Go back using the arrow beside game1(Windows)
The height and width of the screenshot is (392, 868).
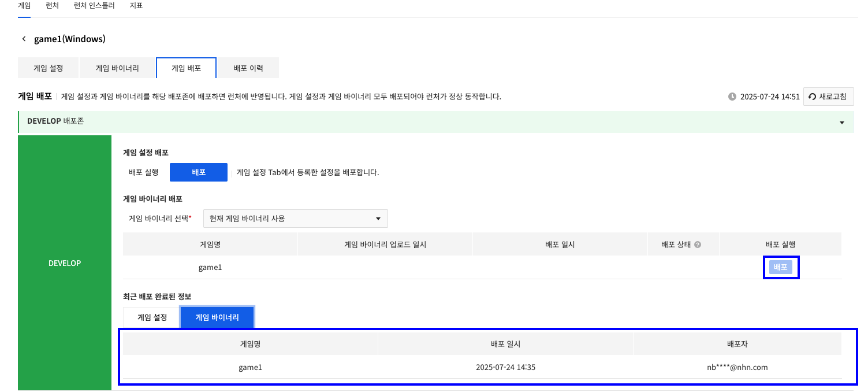pos(24,39)
